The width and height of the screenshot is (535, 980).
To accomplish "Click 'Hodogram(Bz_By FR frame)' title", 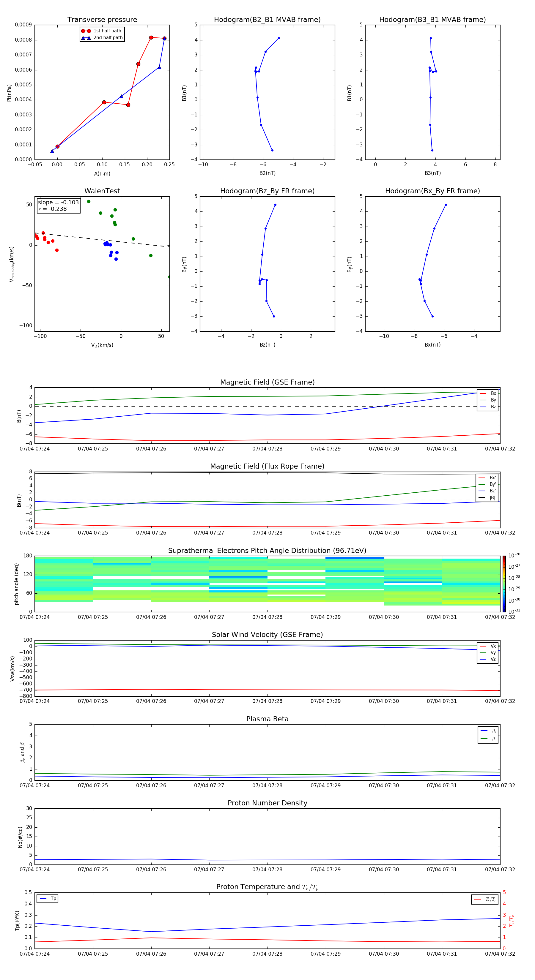I will pos(267,191).
